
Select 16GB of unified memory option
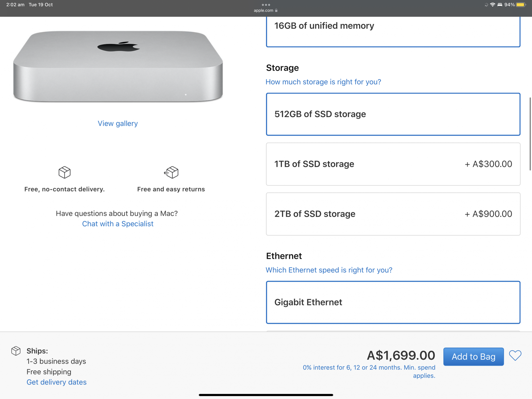click(x=393, y=32)
